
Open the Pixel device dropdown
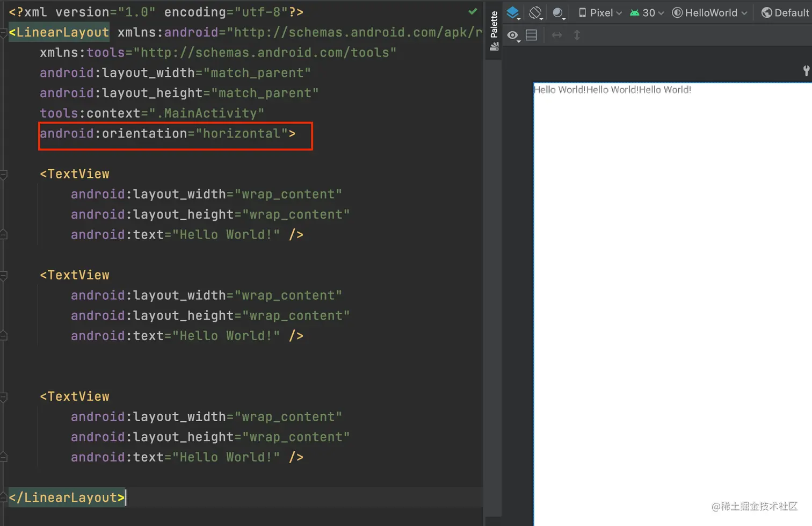pos(600,13)
